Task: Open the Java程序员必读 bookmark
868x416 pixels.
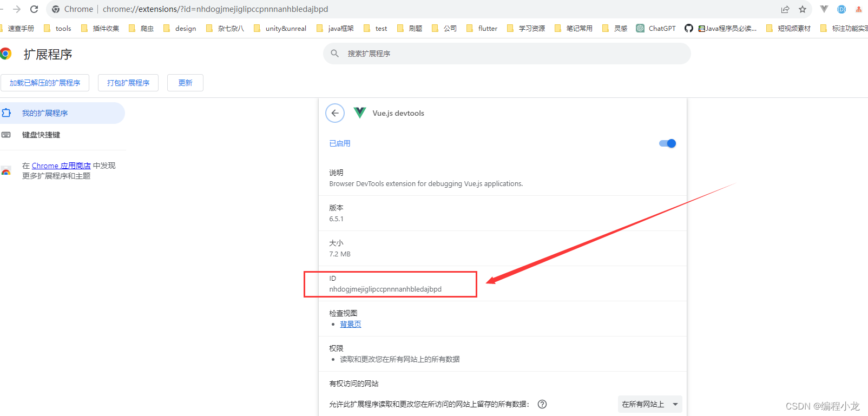Action: pos(727,28)
